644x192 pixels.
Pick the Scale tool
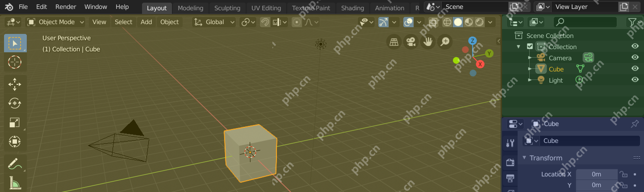15,122
